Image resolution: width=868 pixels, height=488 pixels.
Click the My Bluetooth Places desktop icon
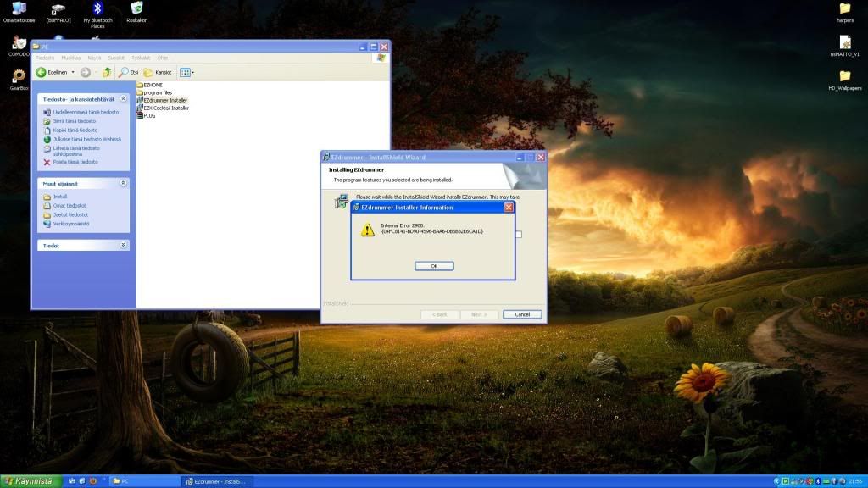click(x=97, y=15)
